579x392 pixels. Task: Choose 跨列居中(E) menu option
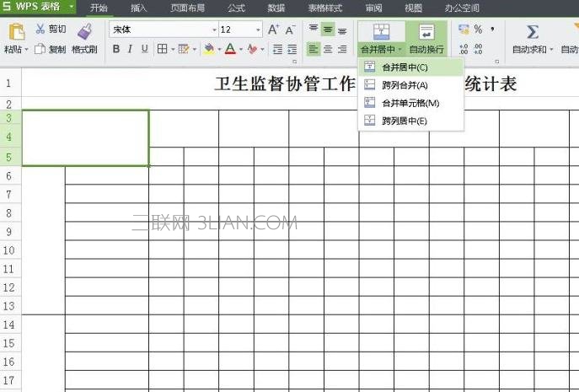point(410,121)
